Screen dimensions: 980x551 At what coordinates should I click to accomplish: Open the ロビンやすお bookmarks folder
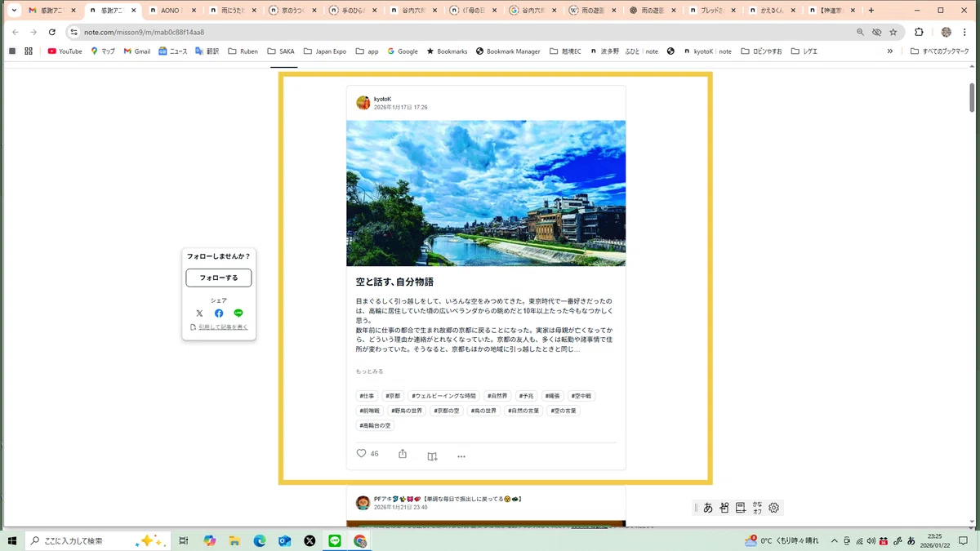point(761,51)
